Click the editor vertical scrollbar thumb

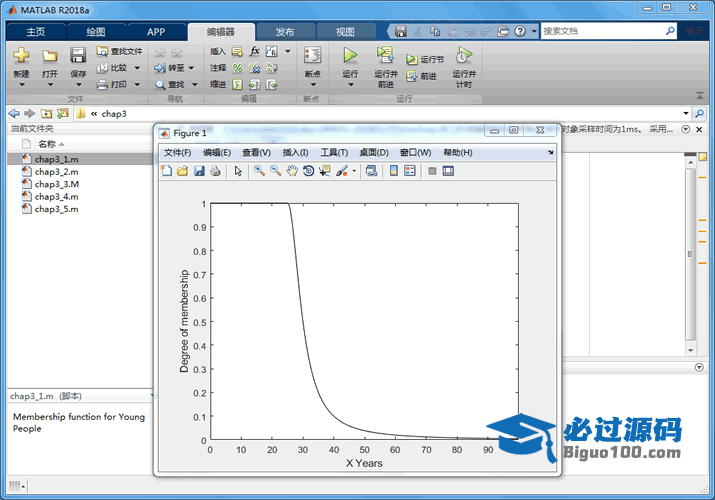pyautogui.click(x=690, y=254)
